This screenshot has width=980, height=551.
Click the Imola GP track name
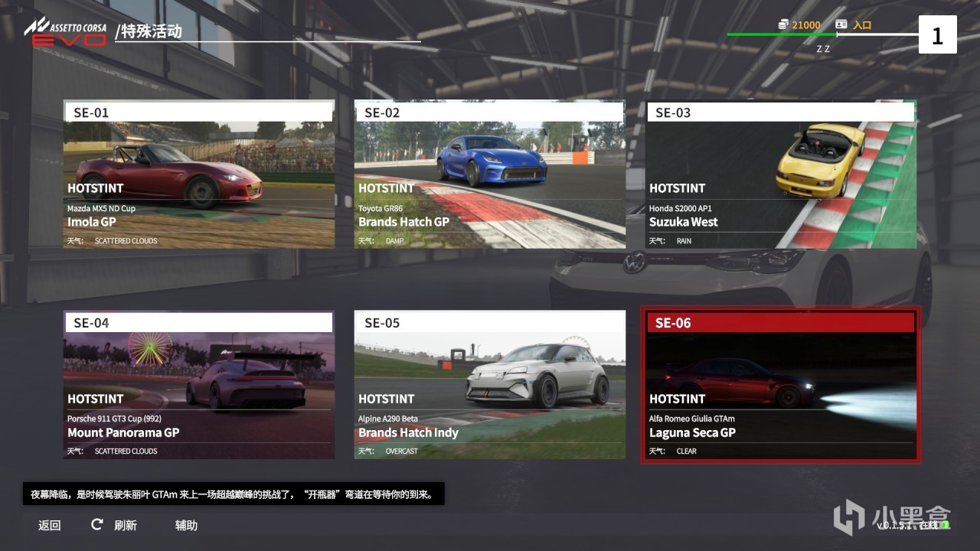[x=92, y=222]
